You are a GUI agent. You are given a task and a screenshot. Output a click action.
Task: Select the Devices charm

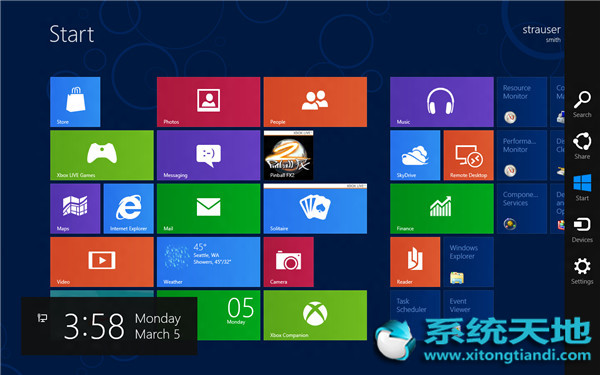pos(582,229)
